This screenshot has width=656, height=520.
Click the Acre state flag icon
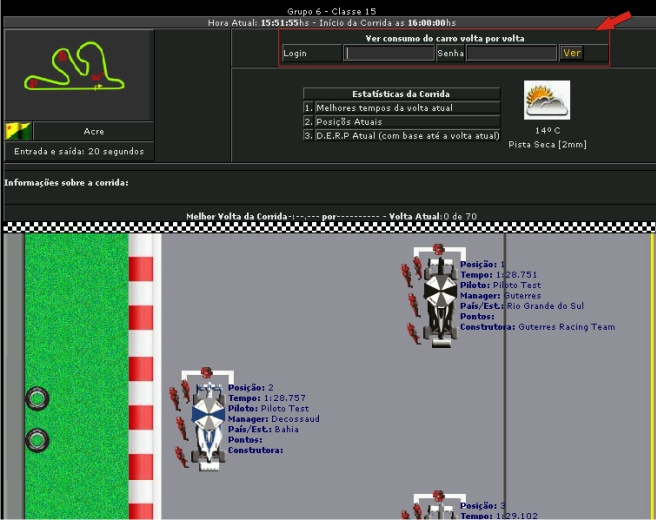click(x=18, y=130)
